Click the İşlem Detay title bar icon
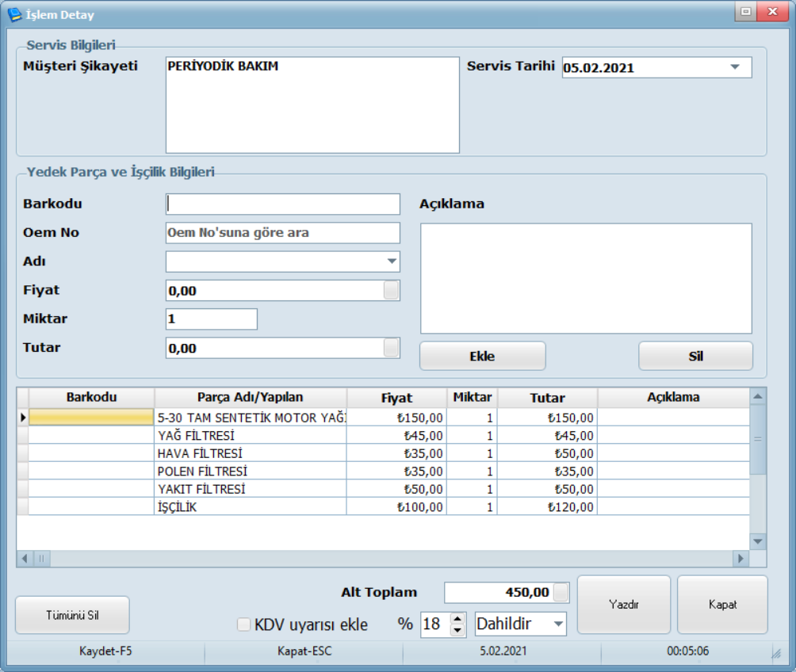The width and height of the screenshot is (796, 672). pyautogui.click(x=14, y=13)
